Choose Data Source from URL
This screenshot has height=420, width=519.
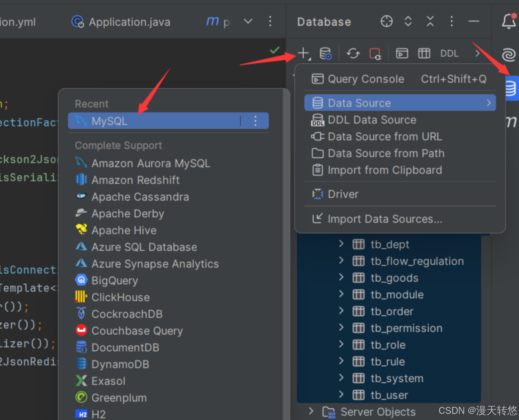(400, 136)
